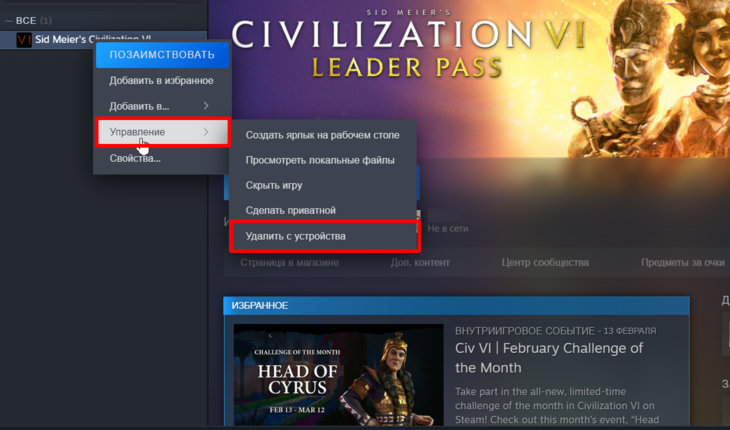
Task: Open Предметы за очки link
Action: point(683,262)
